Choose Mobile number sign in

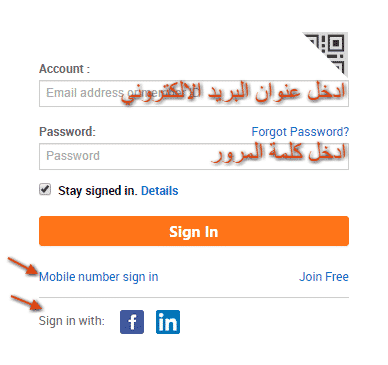coord(99,277)
